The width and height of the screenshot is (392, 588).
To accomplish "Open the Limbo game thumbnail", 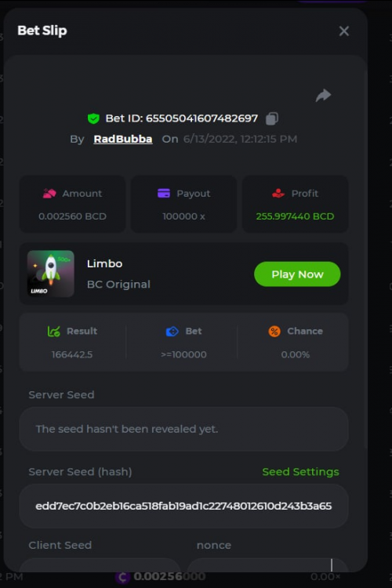I will pyautogui.click(x=51, y=274).
